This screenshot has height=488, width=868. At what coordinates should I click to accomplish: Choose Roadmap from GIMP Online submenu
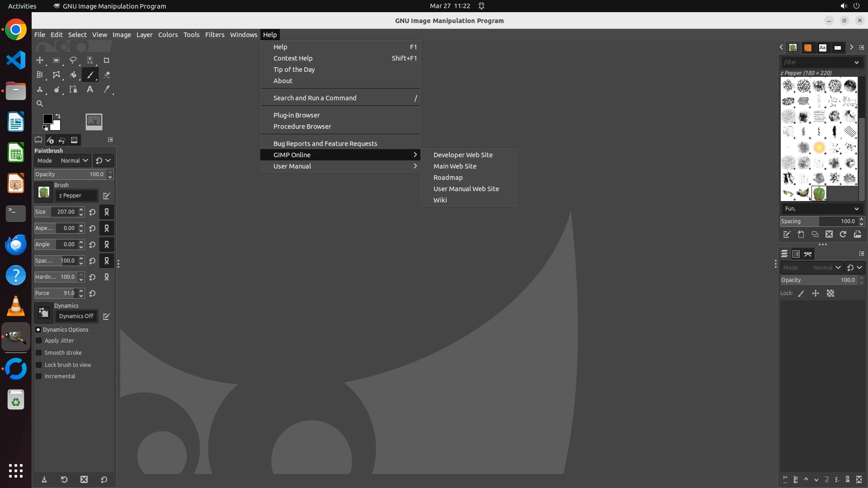pos(448,178)
